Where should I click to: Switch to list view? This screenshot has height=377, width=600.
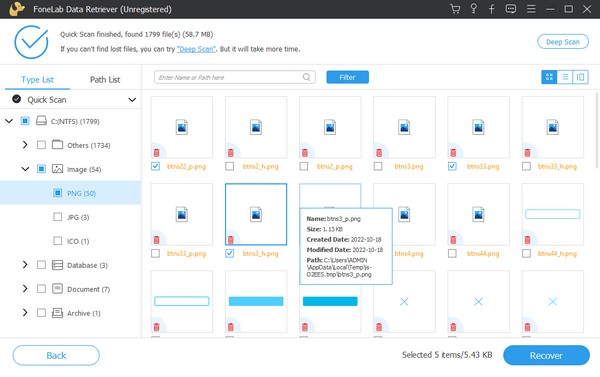[x=565, y=77]
